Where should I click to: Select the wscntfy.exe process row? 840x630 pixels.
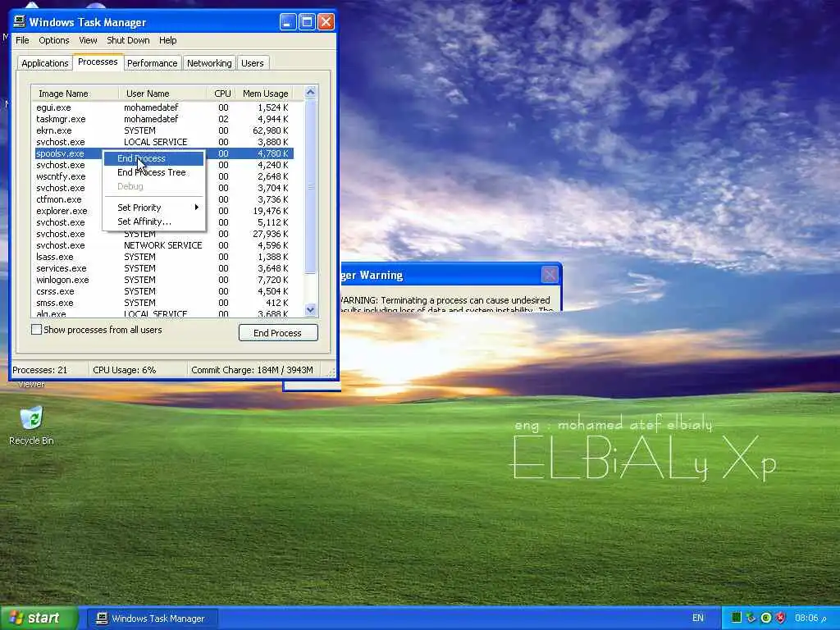click(x=163, y=176)
